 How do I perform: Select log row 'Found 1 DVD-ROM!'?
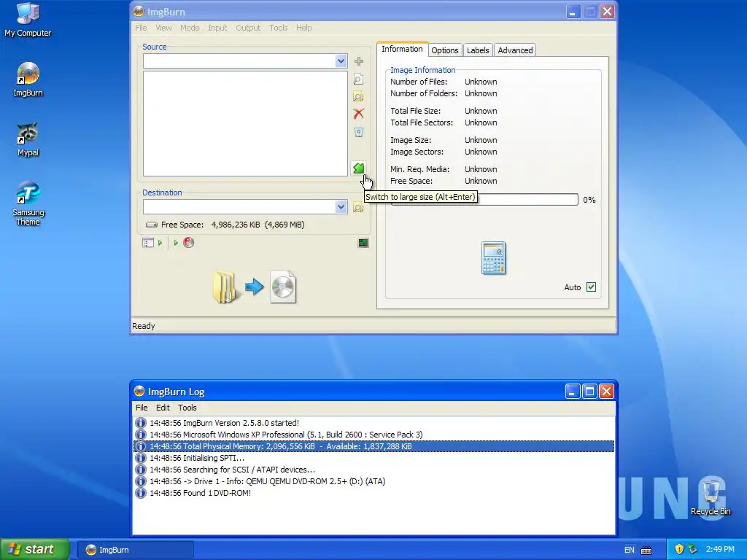pyautogui.click(x=374, y=493)
